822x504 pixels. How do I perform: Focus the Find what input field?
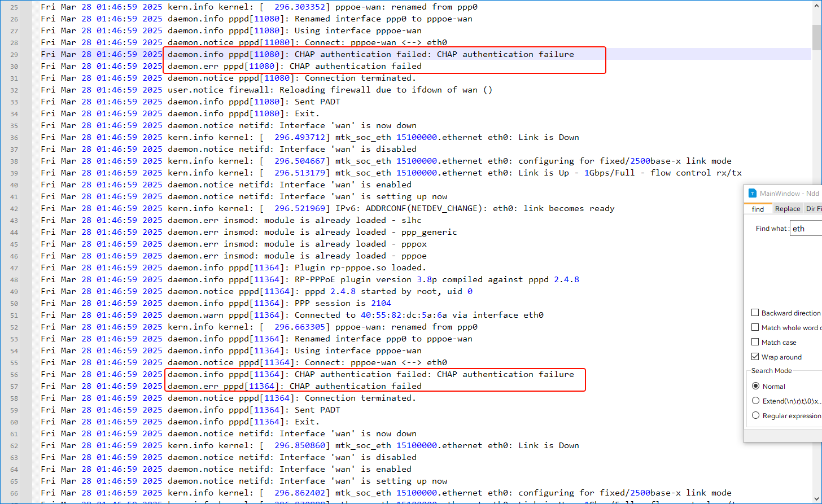coord(806,229)
